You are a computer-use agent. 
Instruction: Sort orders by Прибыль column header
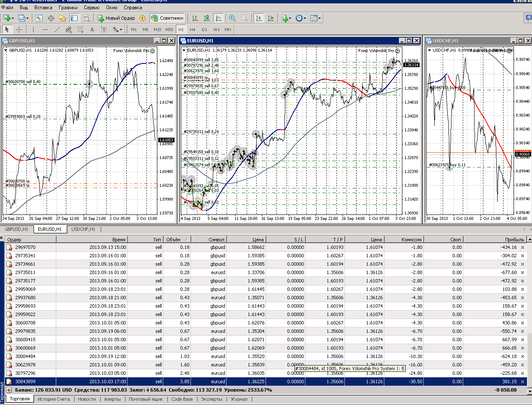[495, 240]
